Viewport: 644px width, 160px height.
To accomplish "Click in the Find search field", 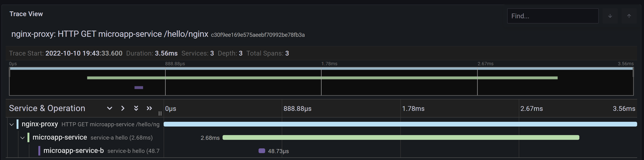I will (553, 16).
